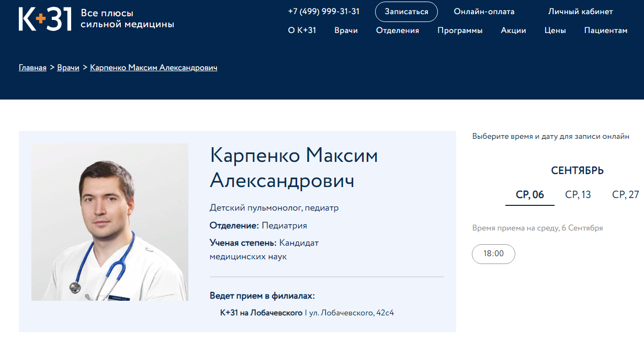Open Онлайн-оплата page

(484, 12)
